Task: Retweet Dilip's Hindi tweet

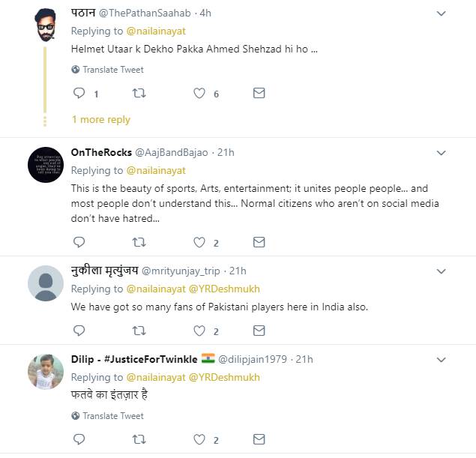Action: tap(139, 440)
